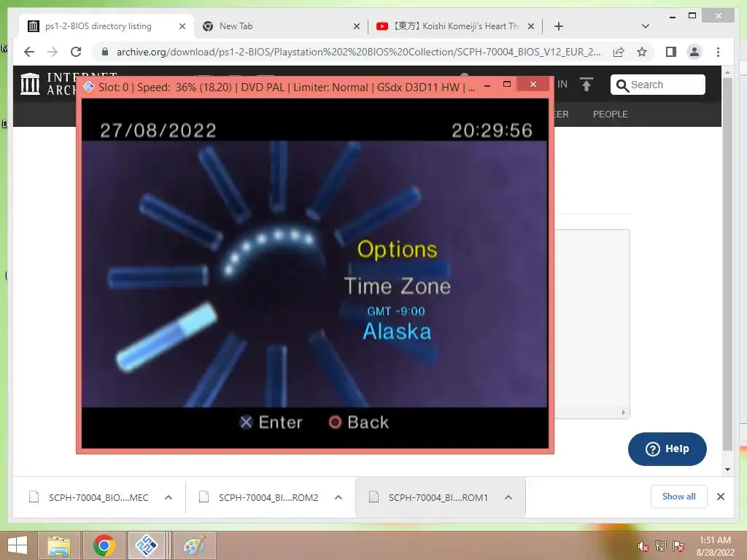This screenshot has height=560, width=747.
Task: Share this page using the share icon
Action: coord(619,52)
